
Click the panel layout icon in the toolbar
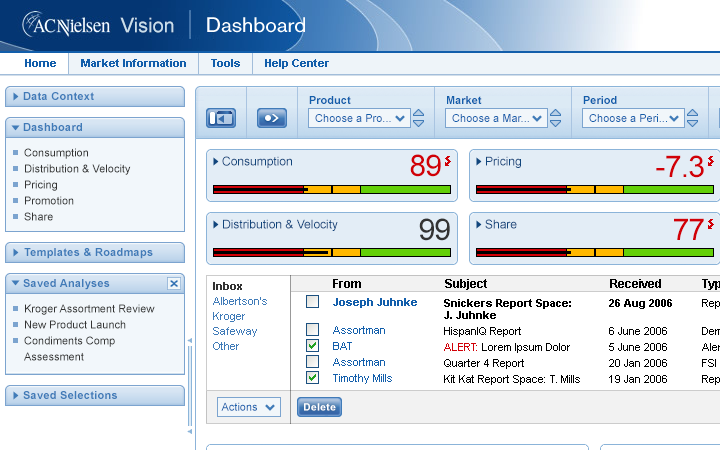click(x=221, y=118)
